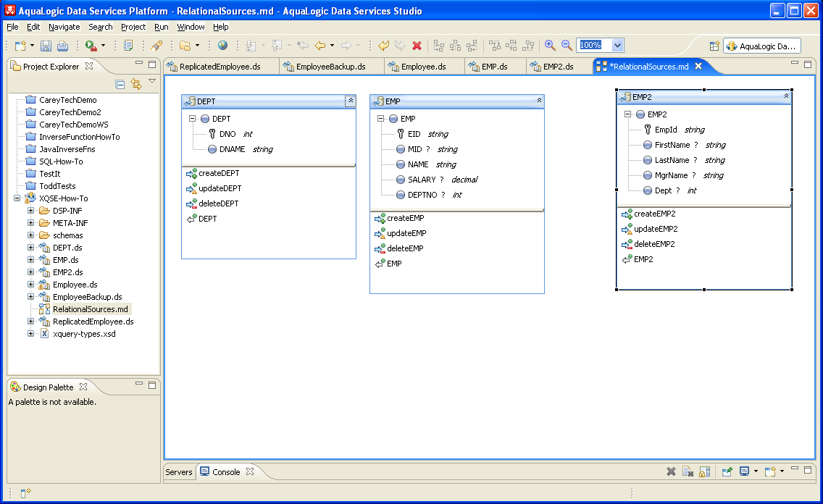Click the open folder toolbar icon
823x504 pixels.
(x=185, y=46)
